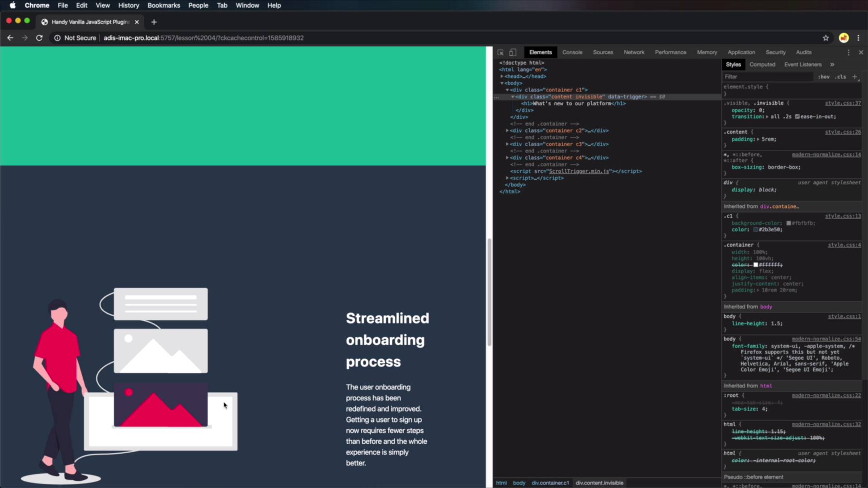This screenshot has height=488, width=868.
Task: Open the style.css:37 source link
Action: click(x=843, y=103)
